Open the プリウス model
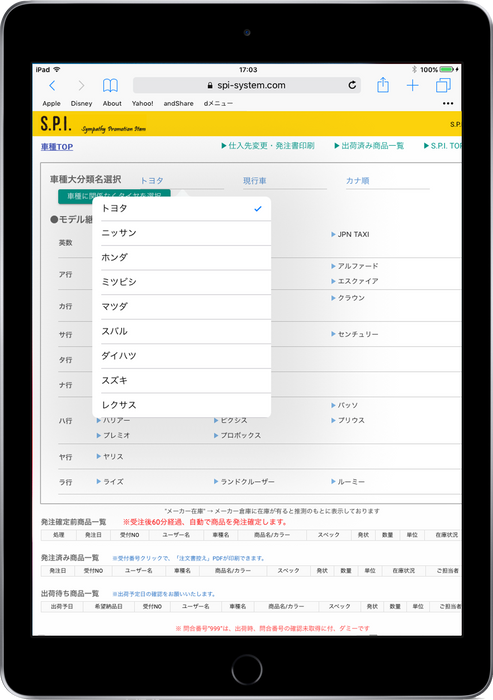Viewport: 493px width, 700px height. [348, 421]
